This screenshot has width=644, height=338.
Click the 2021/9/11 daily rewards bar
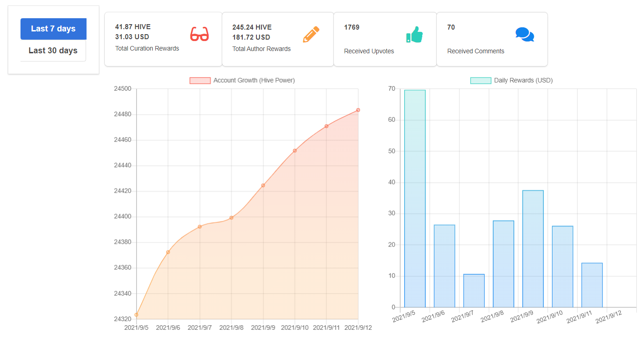(592, 285)
